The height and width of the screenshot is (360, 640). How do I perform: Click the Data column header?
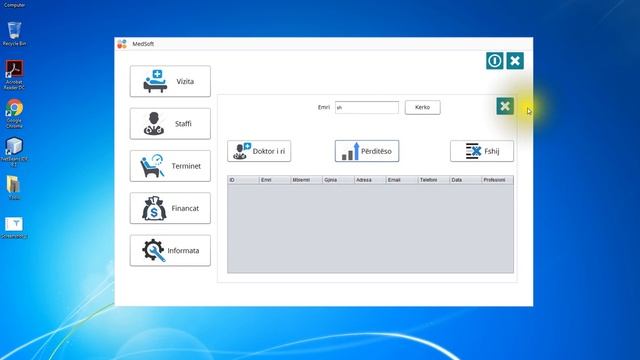tap(466, 180)
